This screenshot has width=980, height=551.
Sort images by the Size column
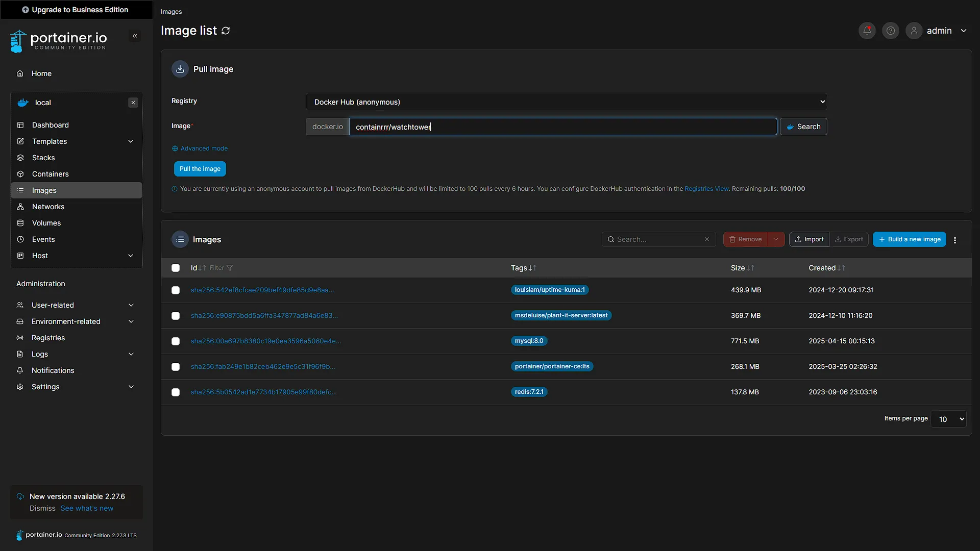(x=742, y=268)
